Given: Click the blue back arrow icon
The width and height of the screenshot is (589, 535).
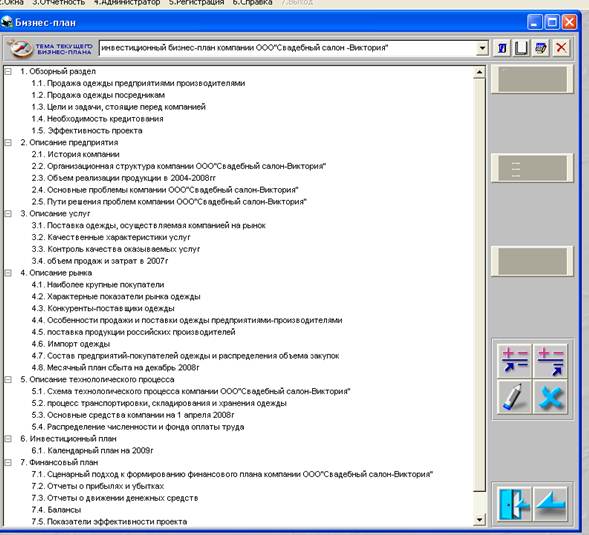Looking at the screenshot, I should 550,503.
